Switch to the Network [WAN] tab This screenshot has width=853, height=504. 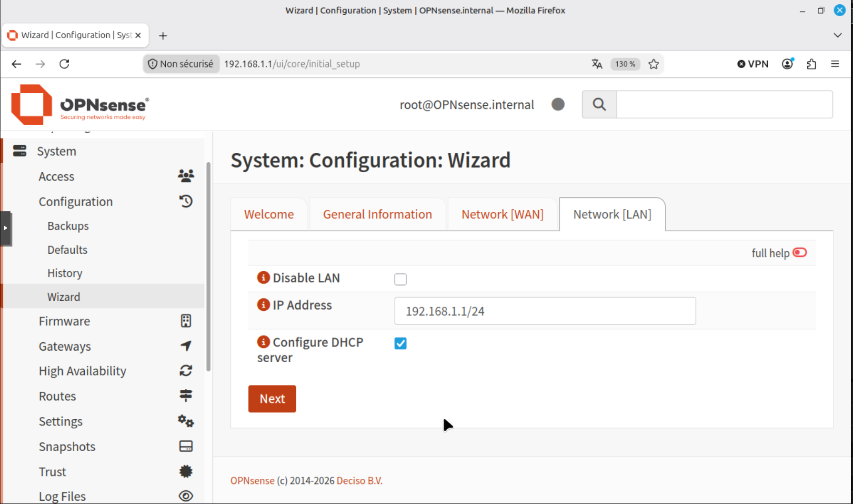[502, 214]
